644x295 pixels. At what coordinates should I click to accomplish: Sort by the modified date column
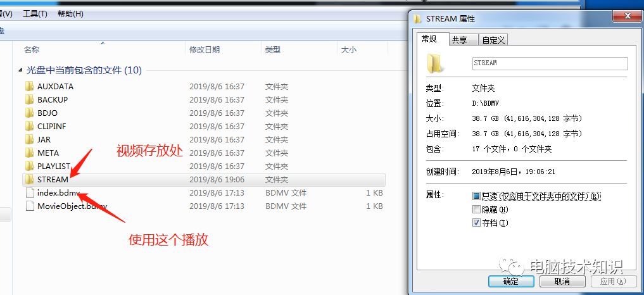pos(205,49)
